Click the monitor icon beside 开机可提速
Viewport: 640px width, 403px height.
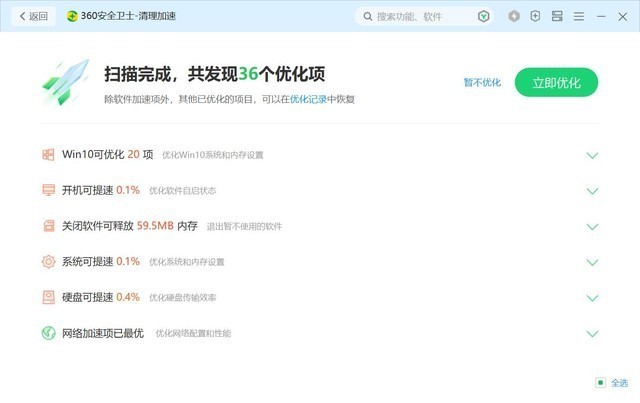49,190
